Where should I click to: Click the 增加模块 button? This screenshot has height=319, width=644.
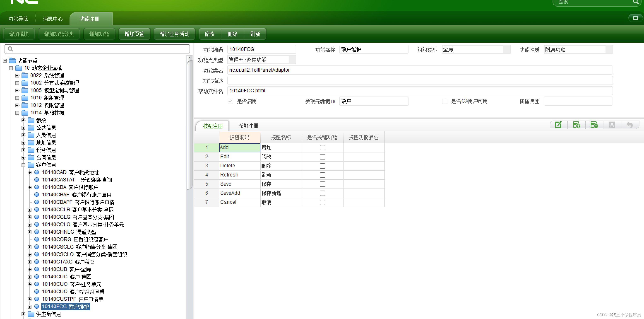19,34
